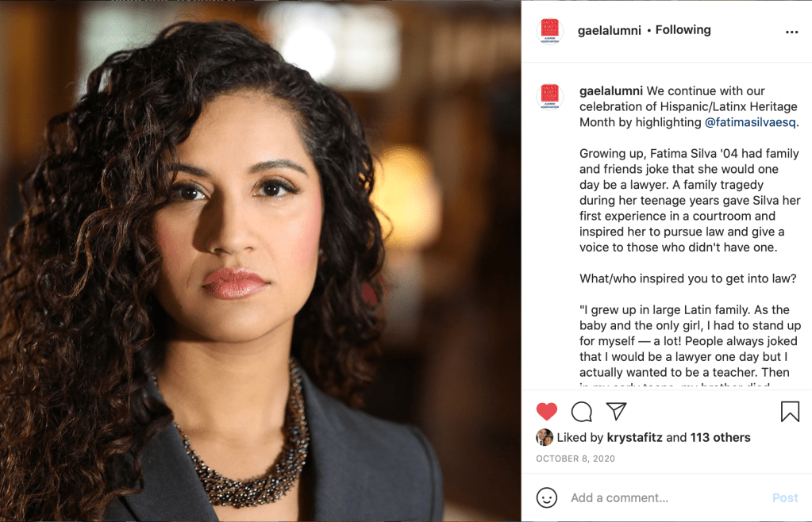812x522 pixels.
Task: Open the emoji picker smiley icon
Action: [x=546, y=497]
